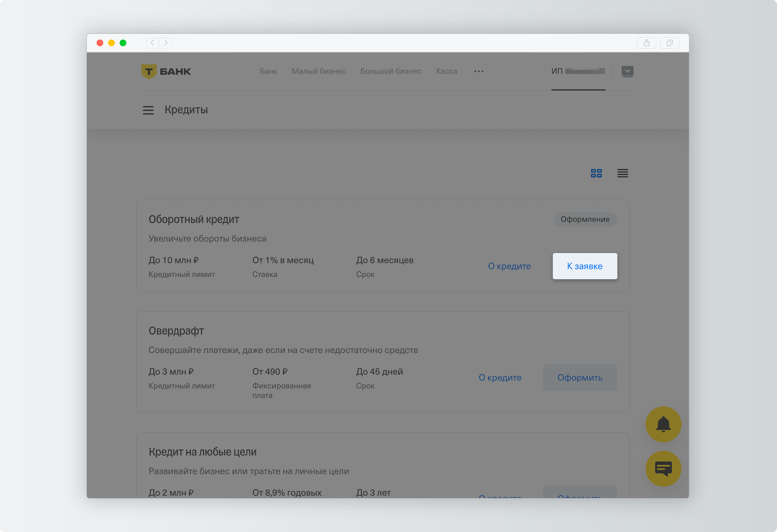777x532 pixels.
Task: Click browser forward arrow
Action: [165, 43]
